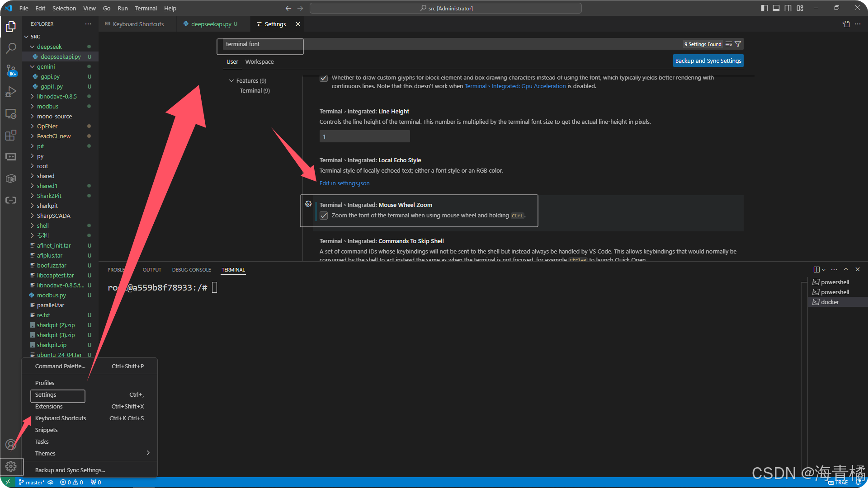Click the Line Height value field
Image resolution: width=868 pixels, height=488 pixels.
(364, 136)
